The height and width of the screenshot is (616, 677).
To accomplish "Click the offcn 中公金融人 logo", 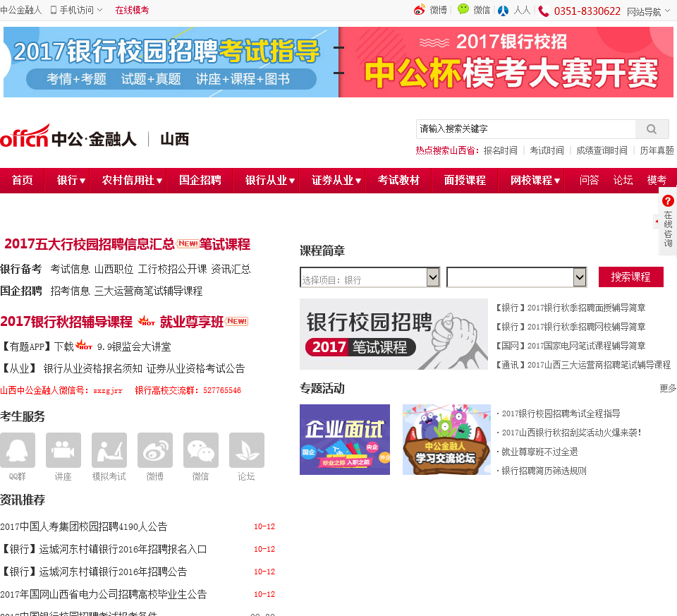I will 68,136.
